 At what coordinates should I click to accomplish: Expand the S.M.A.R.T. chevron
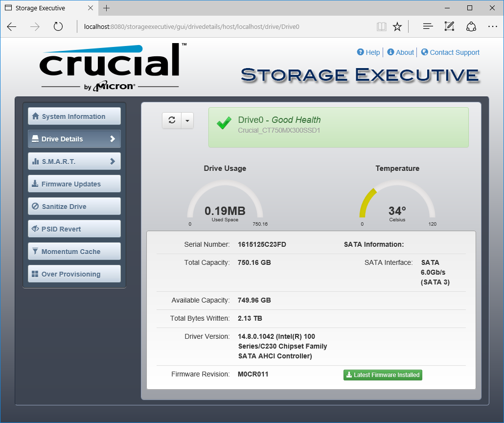pyautogui.click(x=113, y=162)
